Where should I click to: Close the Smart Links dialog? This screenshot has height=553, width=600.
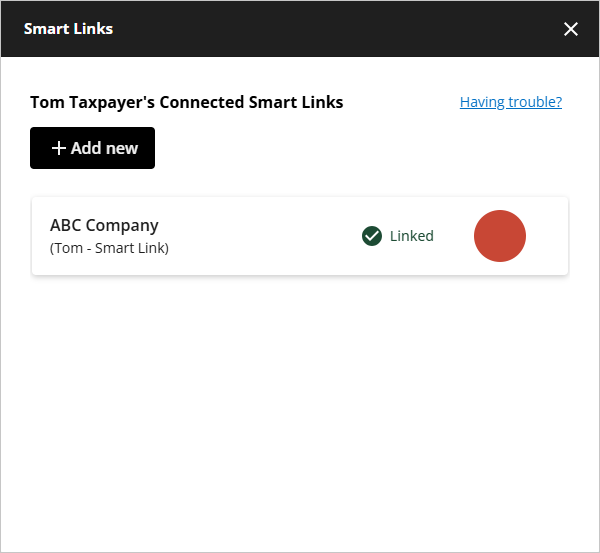[571, 29]
